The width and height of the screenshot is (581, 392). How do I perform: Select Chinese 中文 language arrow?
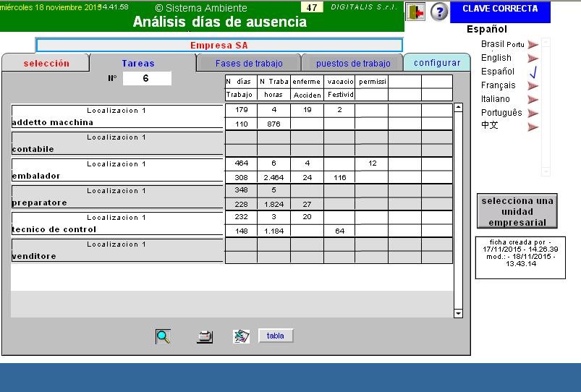(x=533, y=127)
